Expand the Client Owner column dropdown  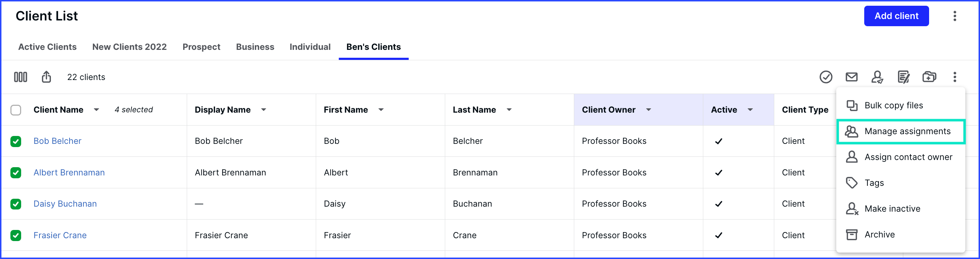pos(649,110)
